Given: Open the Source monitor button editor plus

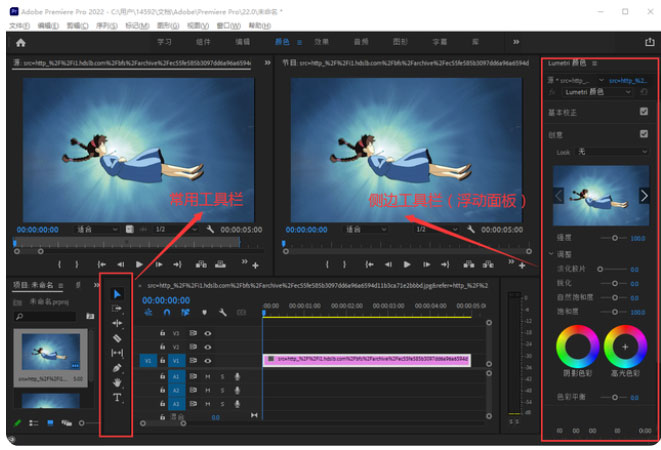Looking at the screenshot, I should click(x=255, y=265).
